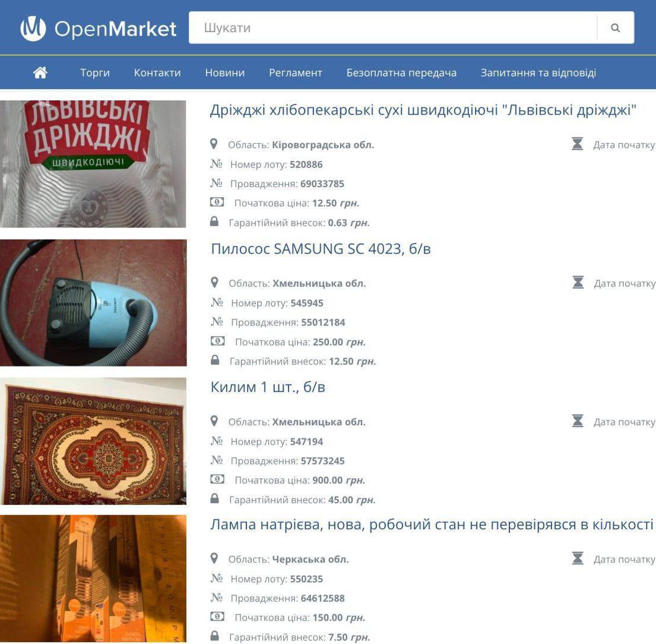Click hourglass icon in the yeast listing

click(x=578, y=144)
